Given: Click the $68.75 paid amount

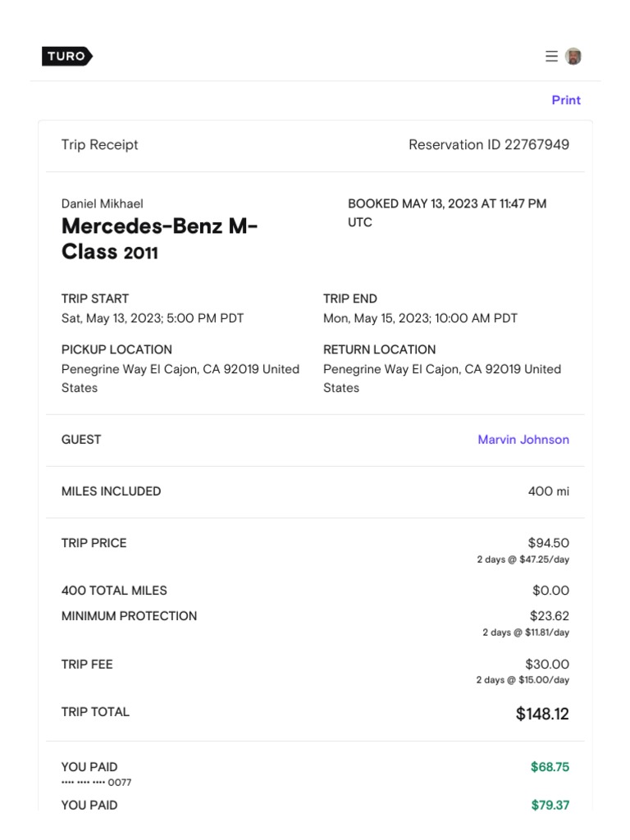Looking at the screenshot, I should tap(550, 767).
